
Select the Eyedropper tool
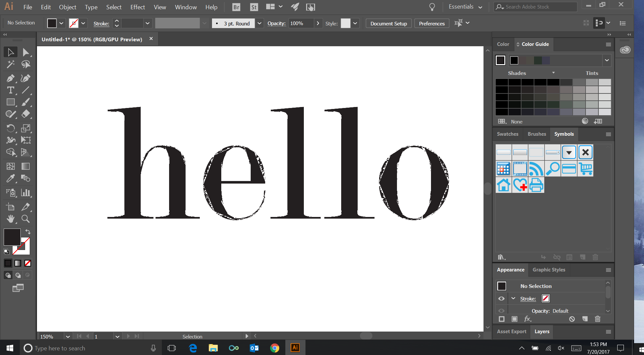point(11,178)
